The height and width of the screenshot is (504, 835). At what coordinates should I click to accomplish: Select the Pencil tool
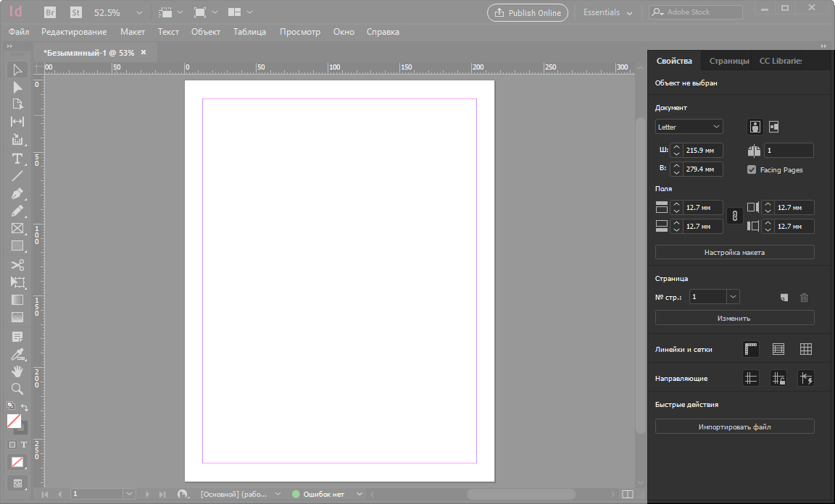(x=17, y=211)
